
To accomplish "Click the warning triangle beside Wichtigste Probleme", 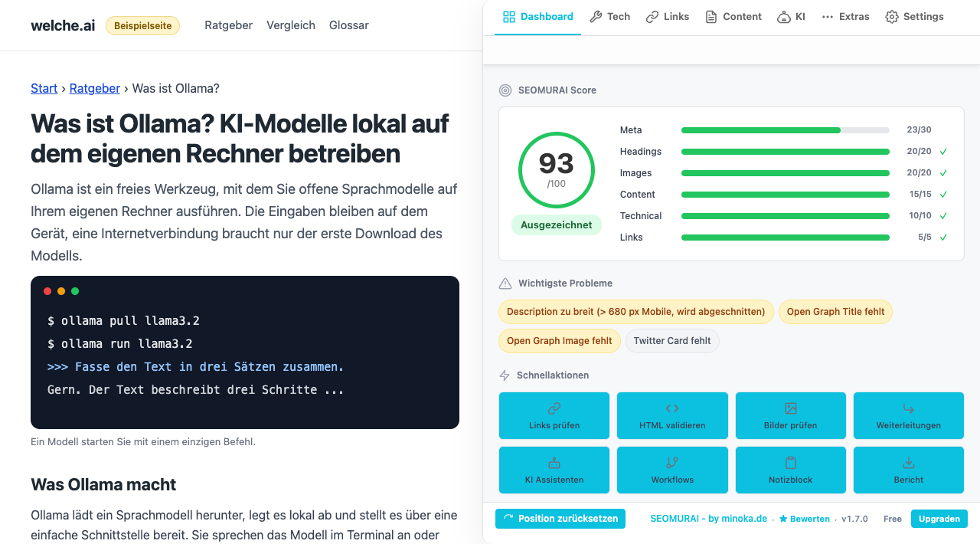I will [x=505, y=283].
